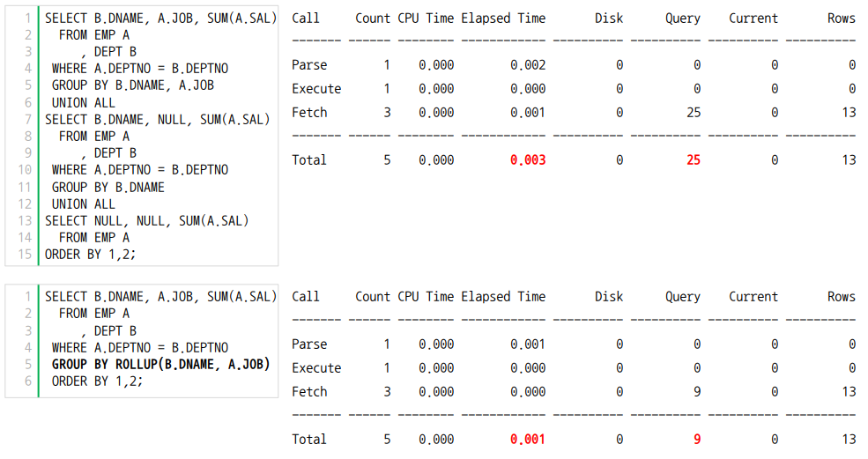Click "Total" row label in ROLLUP trace table
This screenshot has height=459, width=868.
coord(309,439)
